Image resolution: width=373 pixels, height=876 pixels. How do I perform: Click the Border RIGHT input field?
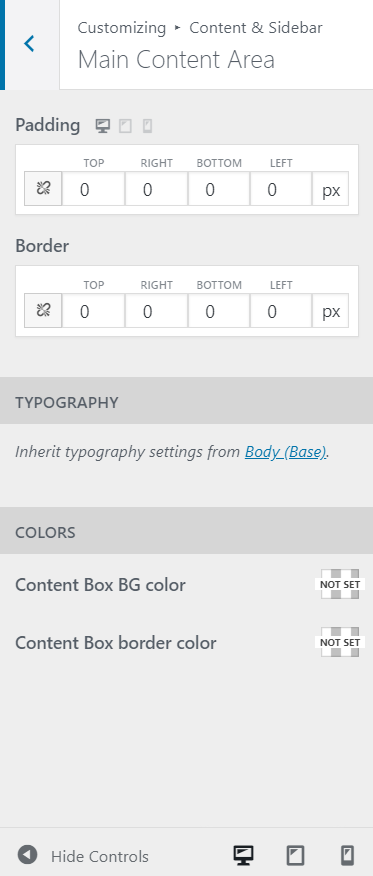pyautogui.click(x=156, y=310)
